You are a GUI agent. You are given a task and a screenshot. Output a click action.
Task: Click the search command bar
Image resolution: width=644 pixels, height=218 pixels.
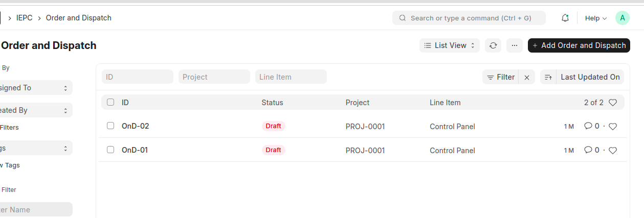[x=469, y=18]
